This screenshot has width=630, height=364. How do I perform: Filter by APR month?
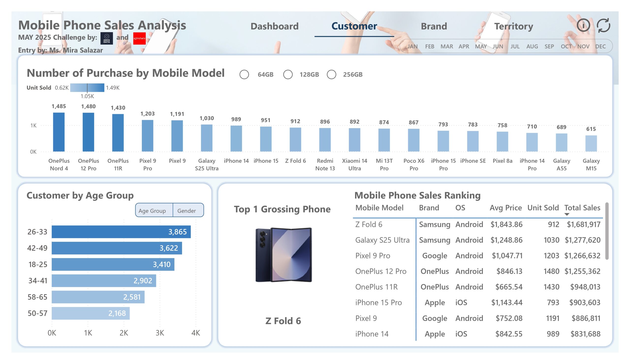click(x=464, y=46)
